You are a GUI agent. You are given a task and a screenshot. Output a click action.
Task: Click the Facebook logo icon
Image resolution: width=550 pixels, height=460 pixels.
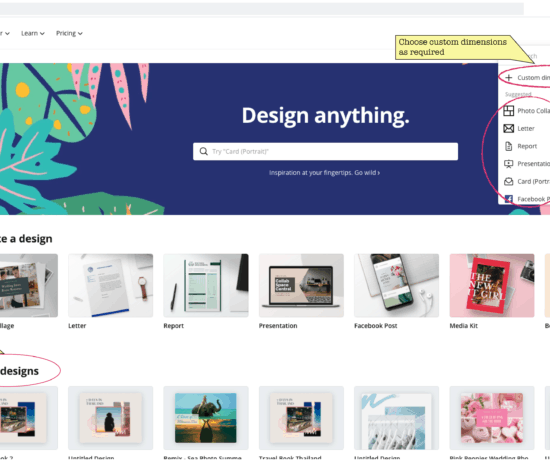pos(509,199)
